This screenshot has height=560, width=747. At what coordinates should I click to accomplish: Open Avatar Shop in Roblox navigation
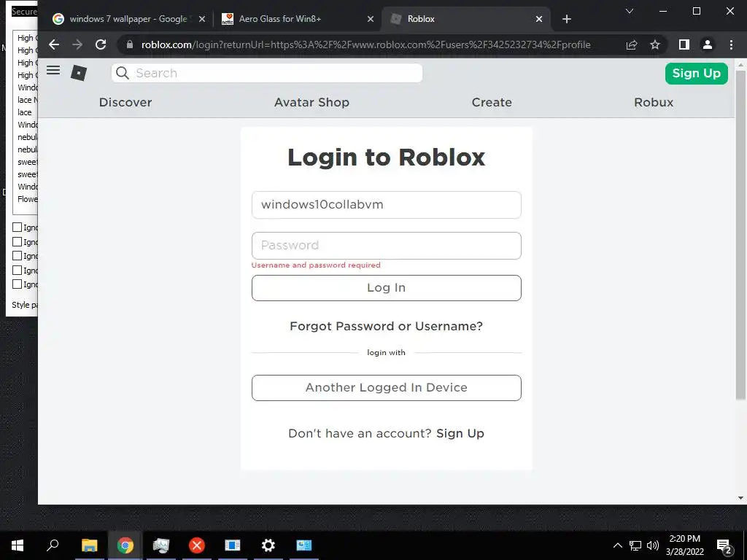click(x=311, y=102)
